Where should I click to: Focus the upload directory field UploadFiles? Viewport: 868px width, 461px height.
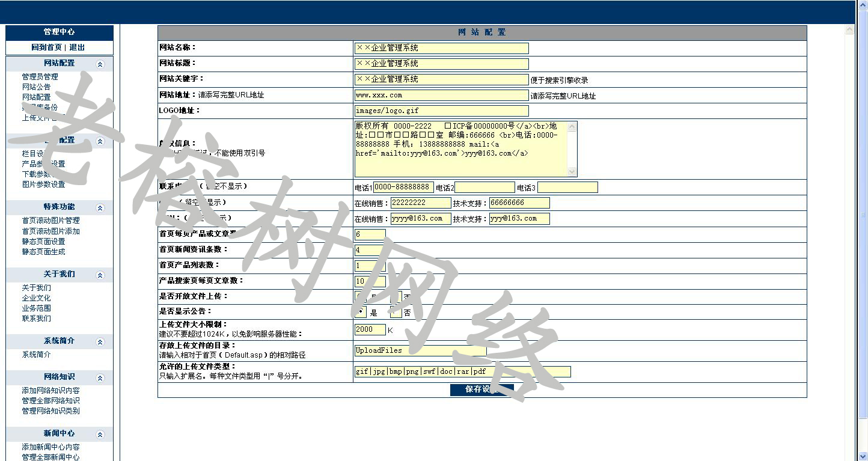click(420, 350)
